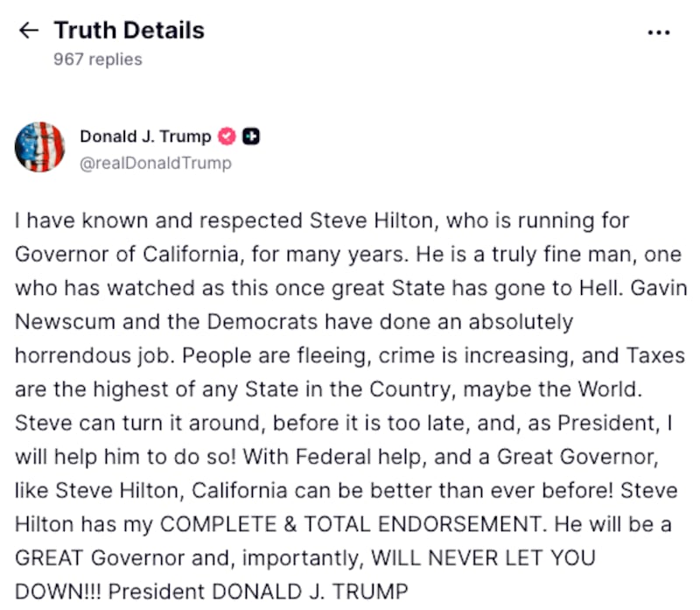
Task: Open the 967 replies thread
Action: tap(96, 60)
